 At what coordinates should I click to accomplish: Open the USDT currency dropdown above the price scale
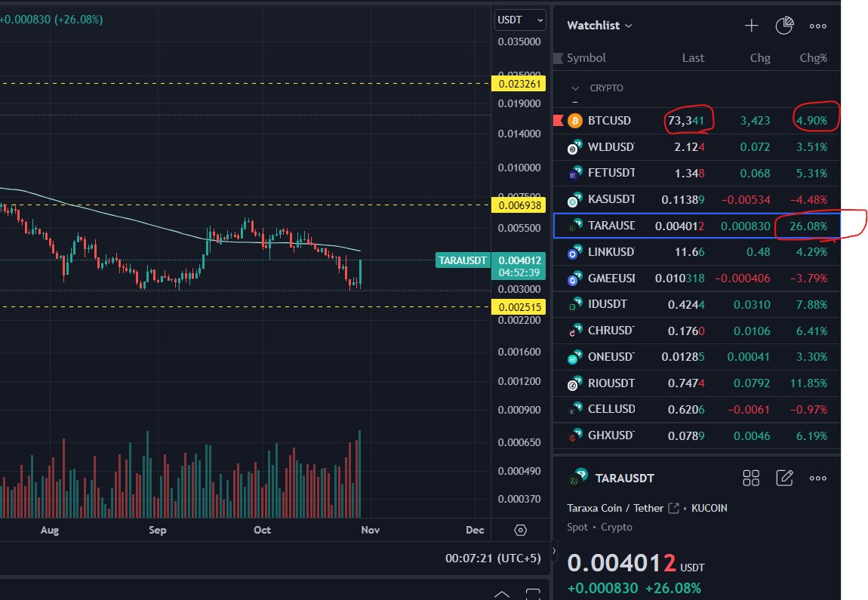click(x=519, y=20)
